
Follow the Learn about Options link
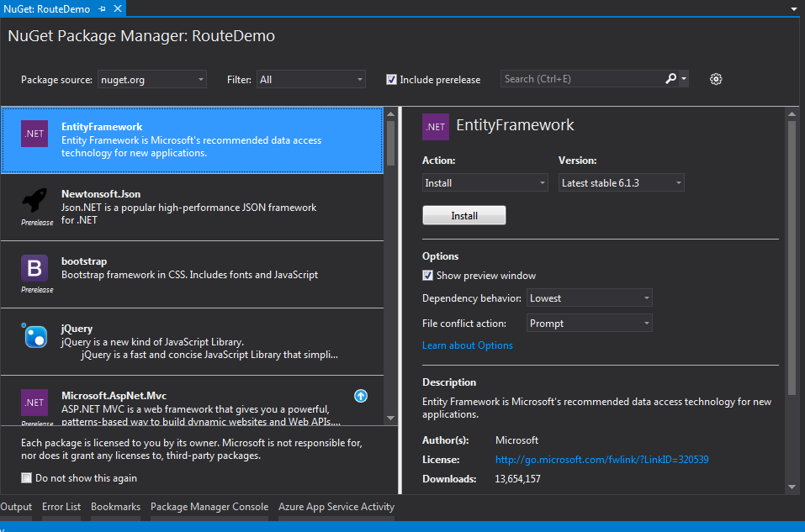point(467,345)
